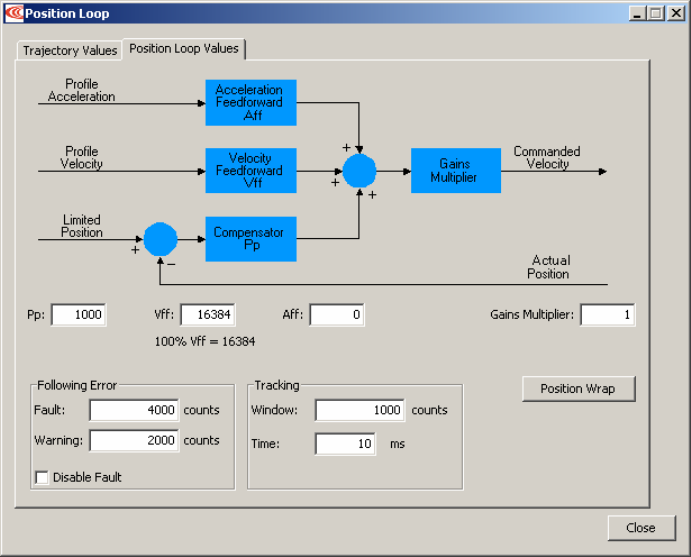Viewport: 691px width, 557px height.
Task: Edit the Gains Multiplier value field
Action: click(x=608, y=315)
